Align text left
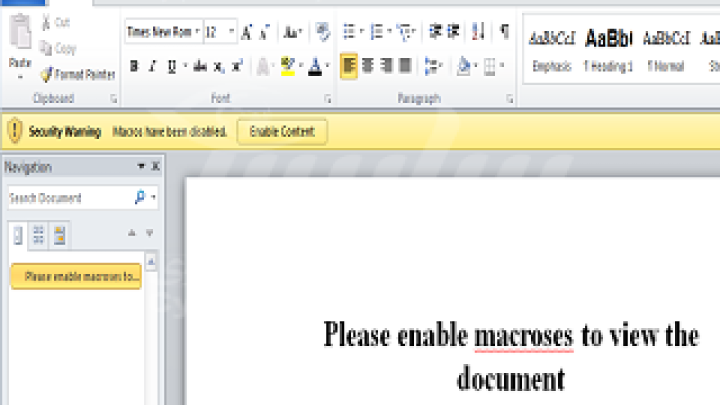The width and height of the screenshot is (720, 405). tap(349, 66)
